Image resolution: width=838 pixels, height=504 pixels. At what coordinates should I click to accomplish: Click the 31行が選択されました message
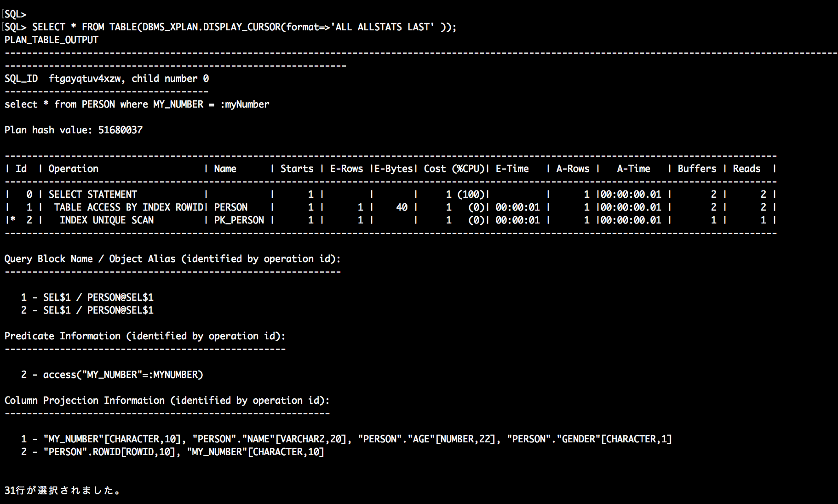(63, 491)
